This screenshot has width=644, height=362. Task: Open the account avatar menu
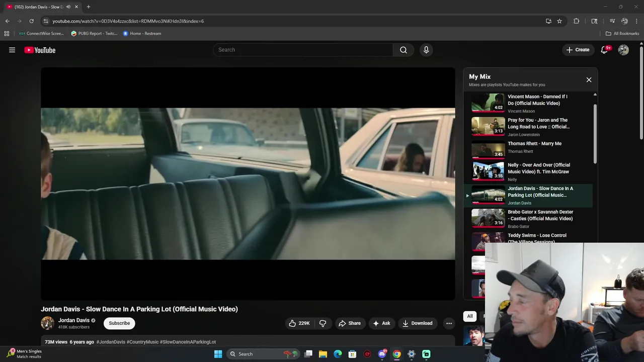(x=623, y=50)
